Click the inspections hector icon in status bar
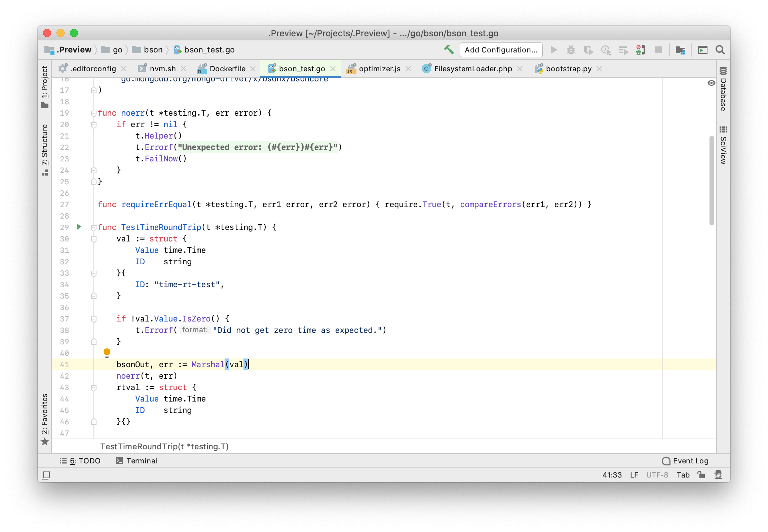The width and height of the screenshot is (768, 532). click(718, 474)
